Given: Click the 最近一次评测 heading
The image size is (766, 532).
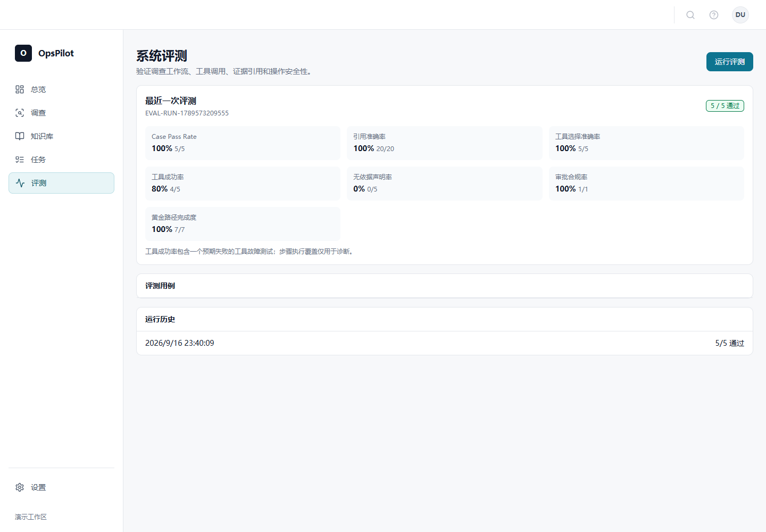Looking at the screenshot, I should pyautogui.click(x=171, y=101).
